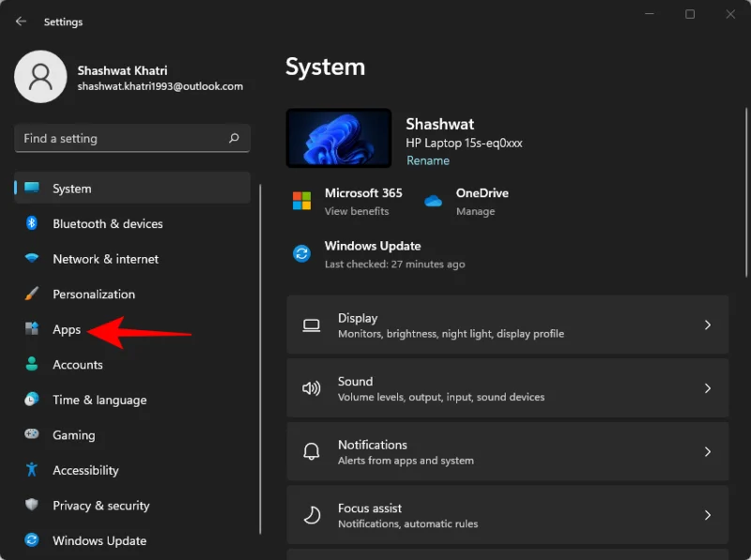
Task: Expand the Sound settings row chevron
Action: [709, 387]
